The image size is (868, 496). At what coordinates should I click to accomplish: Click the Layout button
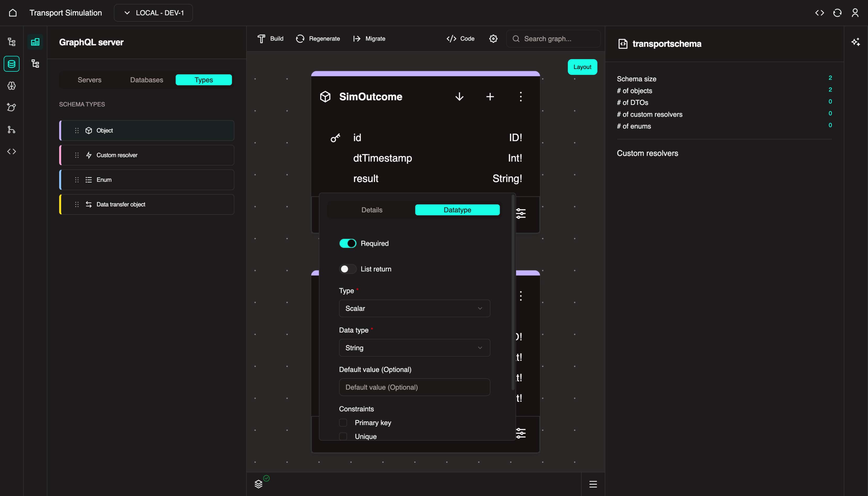[x=582, y=67]
